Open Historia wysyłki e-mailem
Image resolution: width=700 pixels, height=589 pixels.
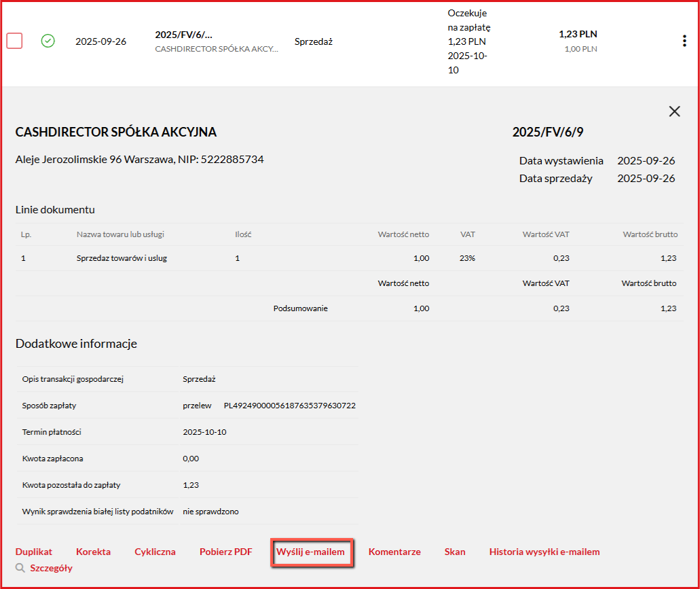545,552
